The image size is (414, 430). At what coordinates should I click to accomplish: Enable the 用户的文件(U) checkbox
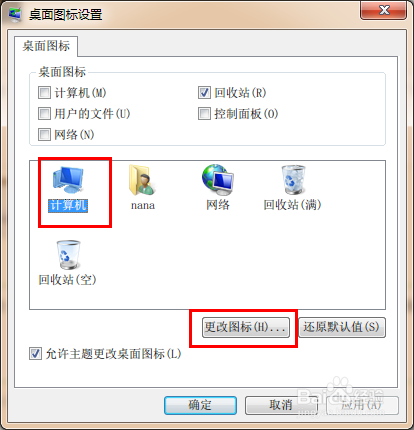(x=44, y=114)
